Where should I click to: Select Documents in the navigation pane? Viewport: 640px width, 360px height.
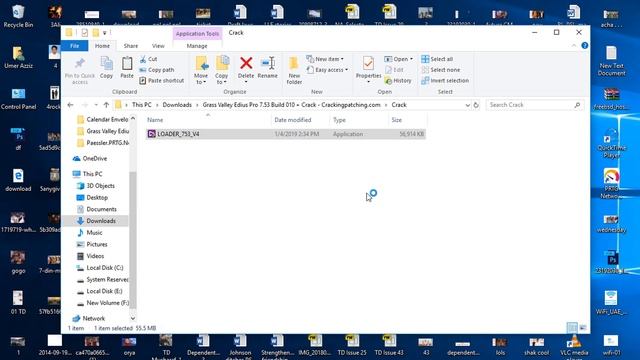[101, 209]
